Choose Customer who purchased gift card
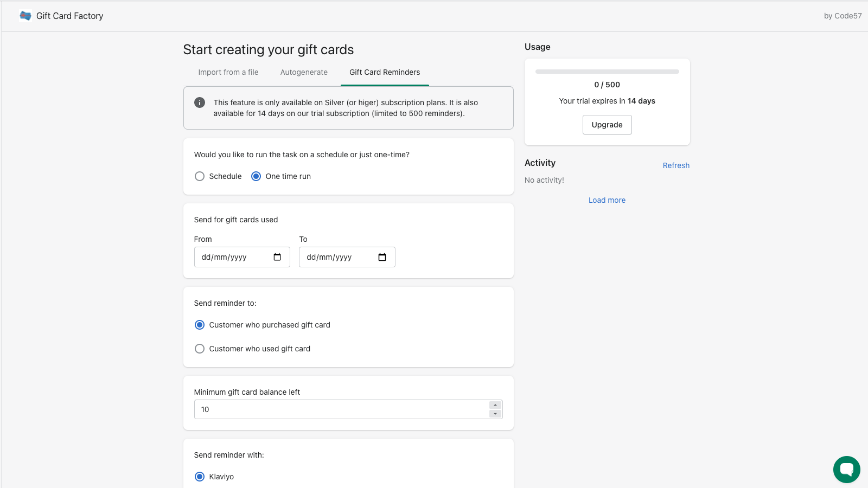The width and height of the screenshot is (868, 488). [200, 325]
